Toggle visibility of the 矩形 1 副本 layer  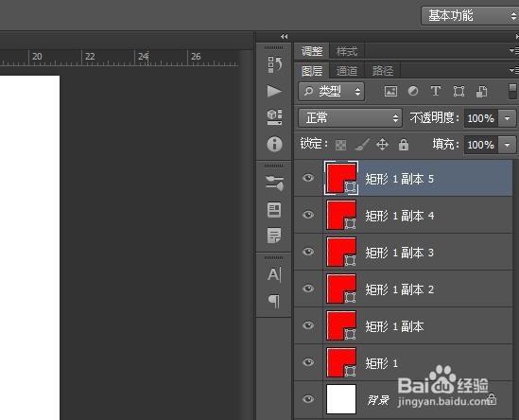[x=308, y=325]
